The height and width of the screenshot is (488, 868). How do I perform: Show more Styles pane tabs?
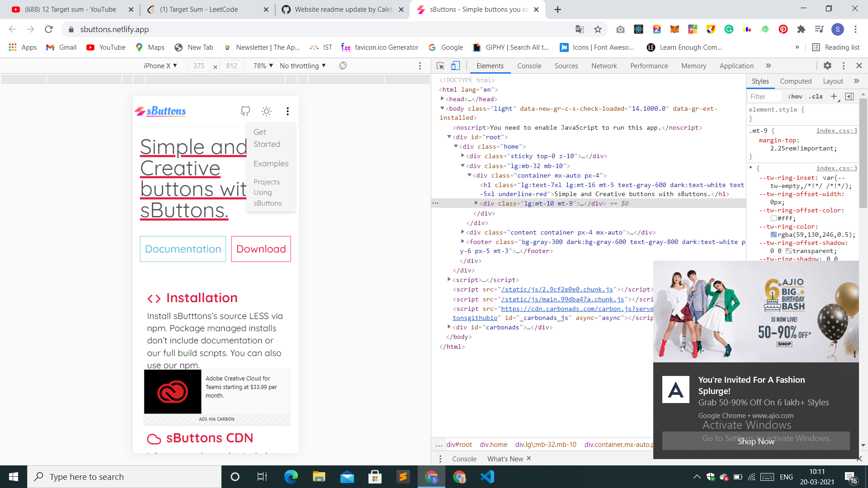(856, 81)
